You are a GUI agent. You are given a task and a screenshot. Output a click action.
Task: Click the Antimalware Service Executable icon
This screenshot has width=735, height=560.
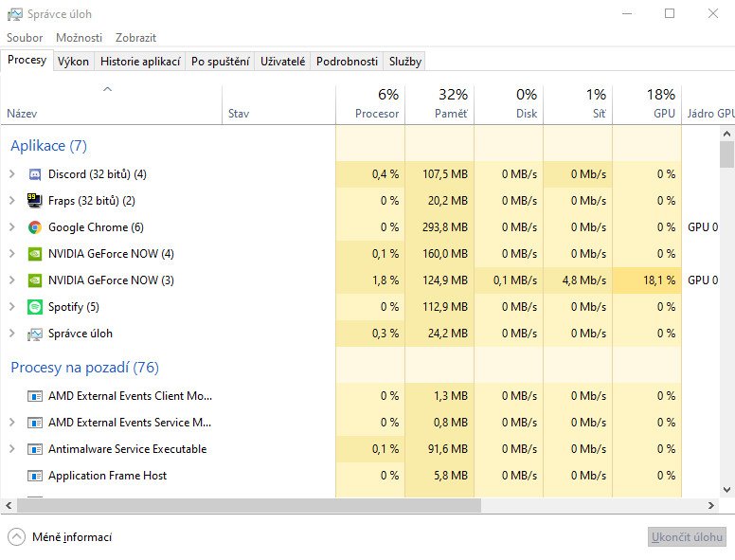tap(35, 449)
